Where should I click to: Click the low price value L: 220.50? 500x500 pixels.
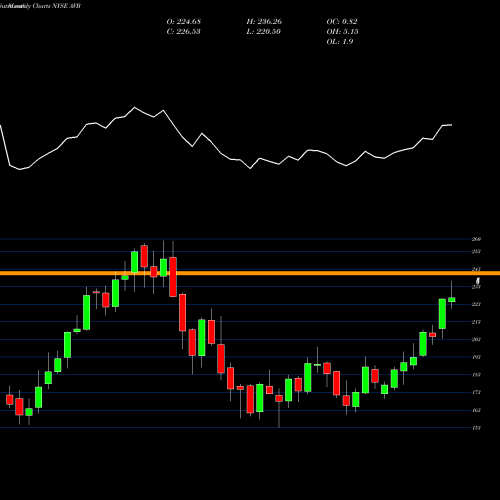pyautogui.click(x=263, y=32)
